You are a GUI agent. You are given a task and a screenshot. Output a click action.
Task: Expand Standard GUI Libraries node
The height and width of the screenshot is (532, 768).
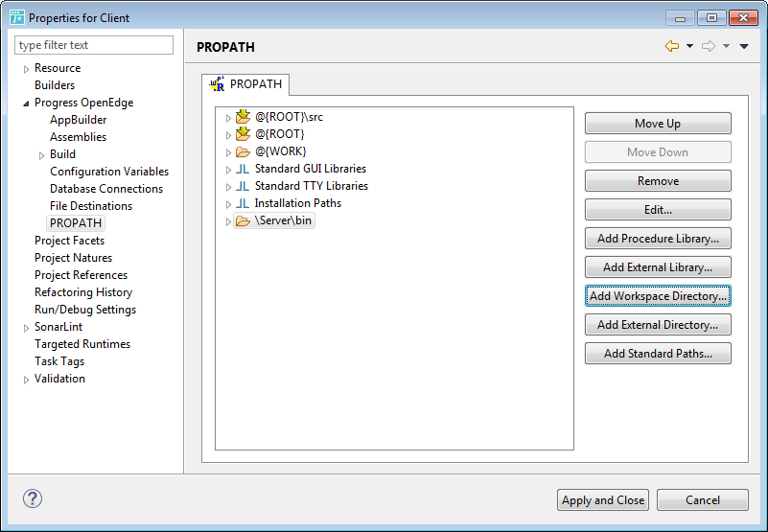coord(228,170)
